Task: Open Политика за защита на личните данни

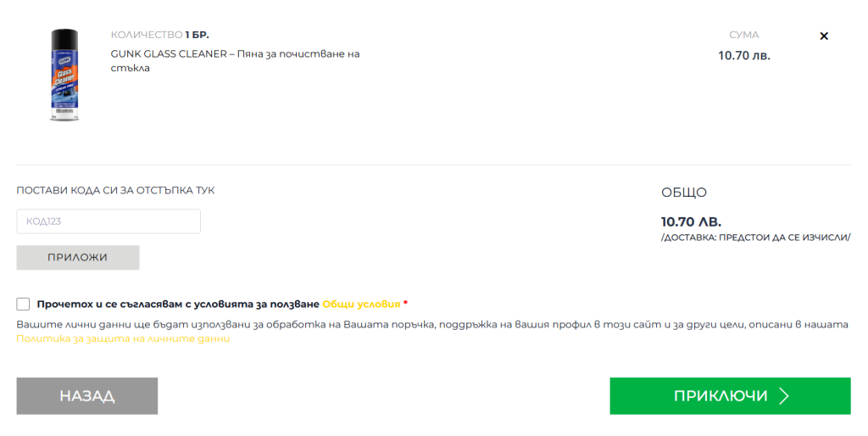Action: 123,338
